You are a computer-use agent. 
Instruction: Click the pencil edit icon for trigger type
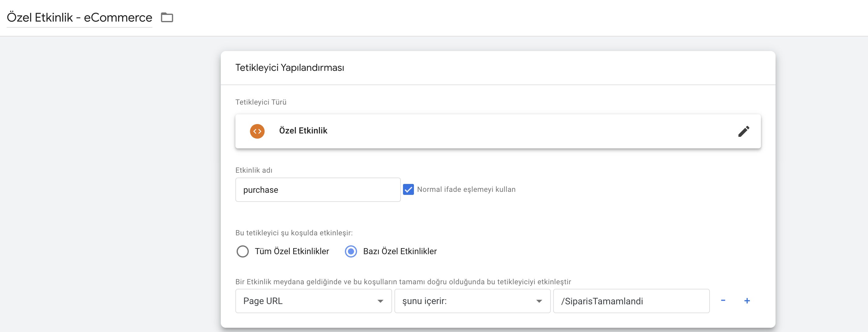tap(743, 131)
